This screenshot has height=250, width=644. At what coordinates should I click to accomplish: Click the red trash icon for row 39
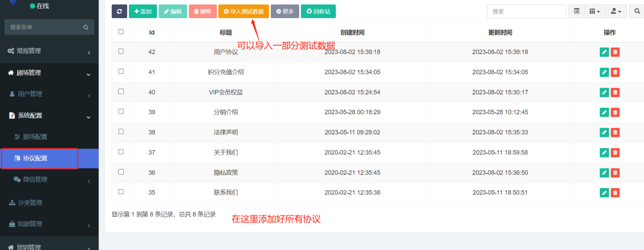point(615,112)
